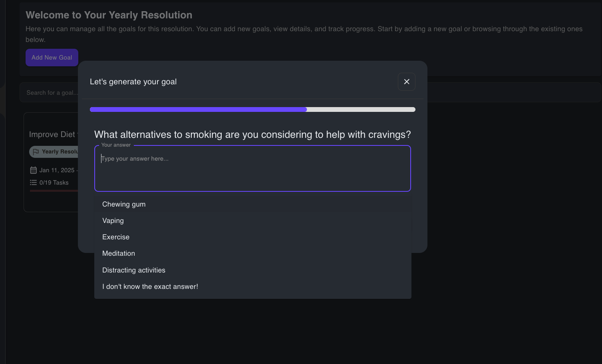Click the task list icon beside 0/19 Tasks
602x364 pixels.
(x=33, y=183)
